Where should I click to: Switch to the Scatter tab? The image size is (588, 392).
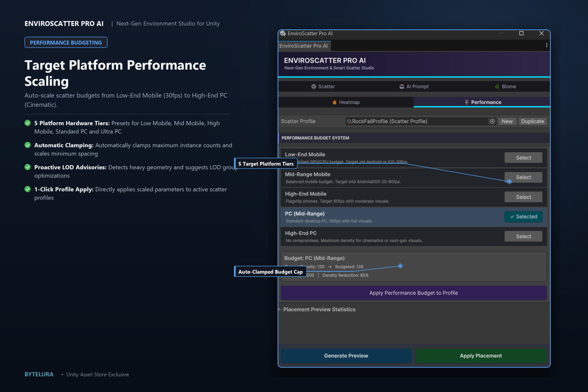click(x=323, y=86)
